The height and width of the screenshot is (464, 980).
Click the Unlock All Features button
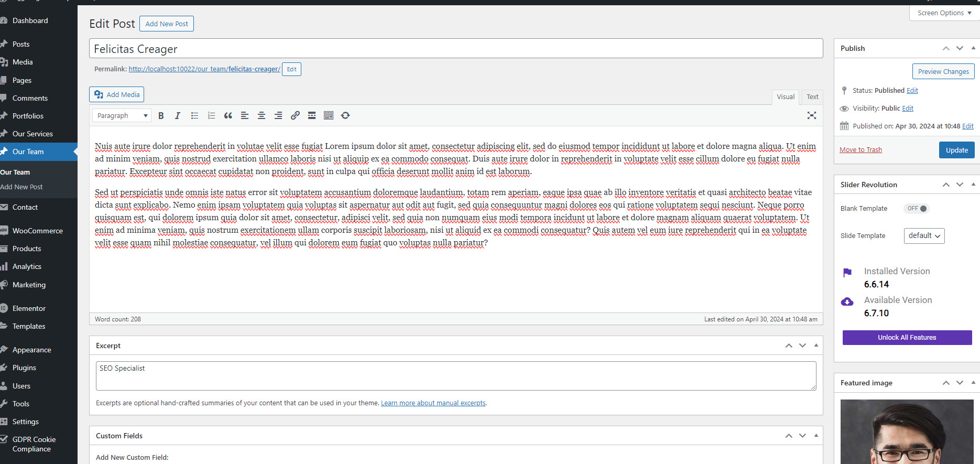coord(907,338)
